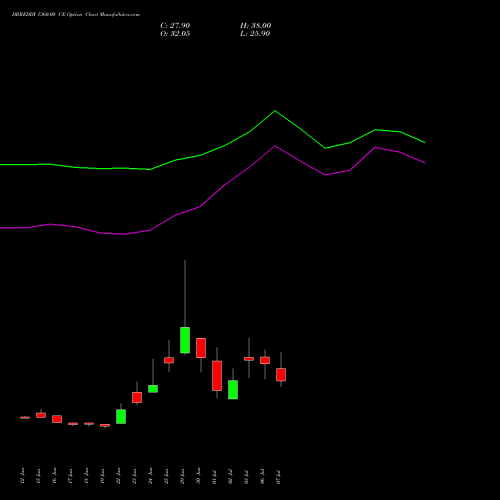Click the last red candle above 07 Jul
The width and height of the screenshot is (500, 500).
click(x=281, y=375)
